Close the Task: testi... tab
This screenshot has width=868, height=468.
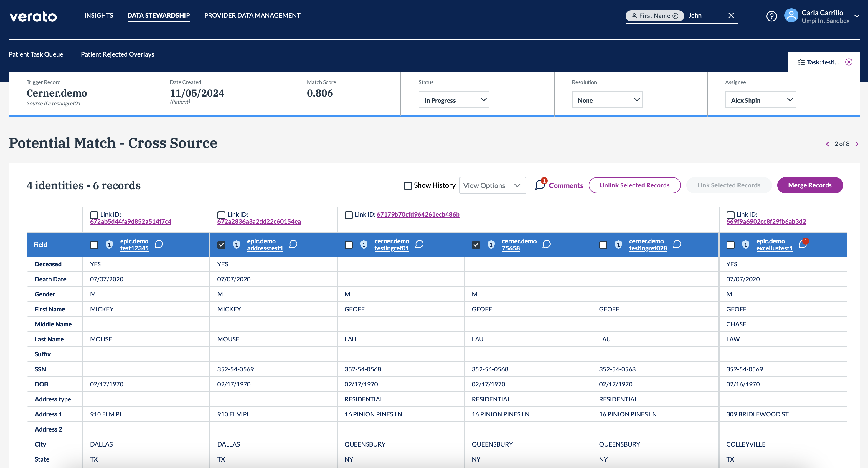(849, 62)
